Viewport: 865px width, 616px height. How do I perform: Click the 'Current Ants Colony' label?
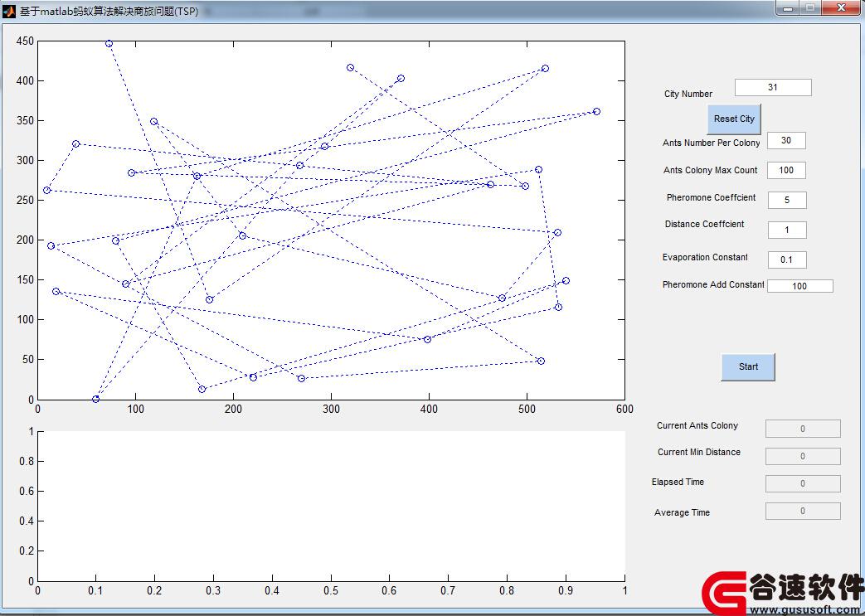pyautogui.click(x=697, y=426)
